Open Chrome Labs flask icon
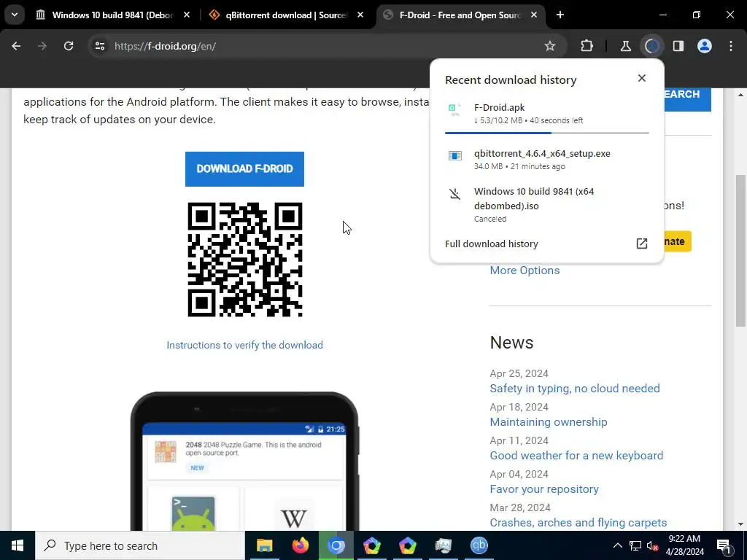Screen dimensions: 747x560 (625, 46)
